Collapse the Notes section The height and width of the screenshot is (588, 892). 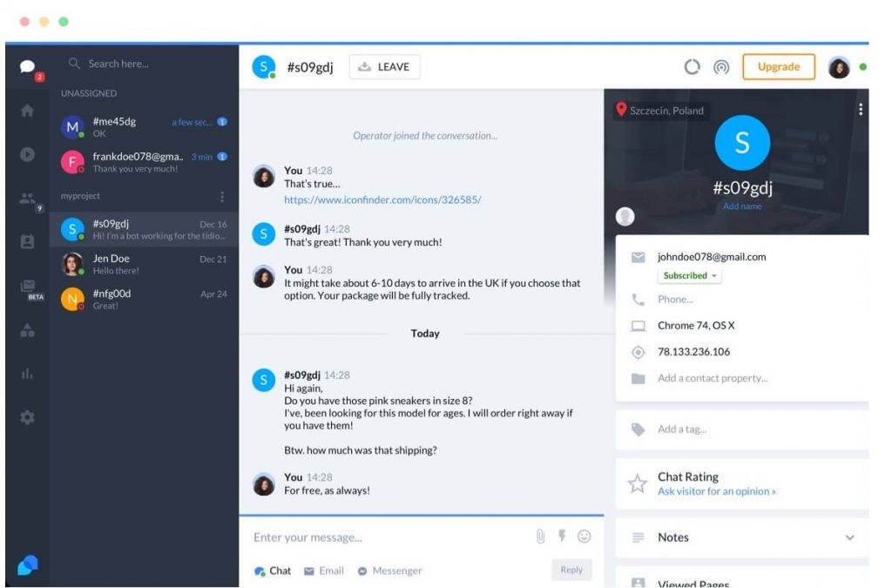pos(852,537)
